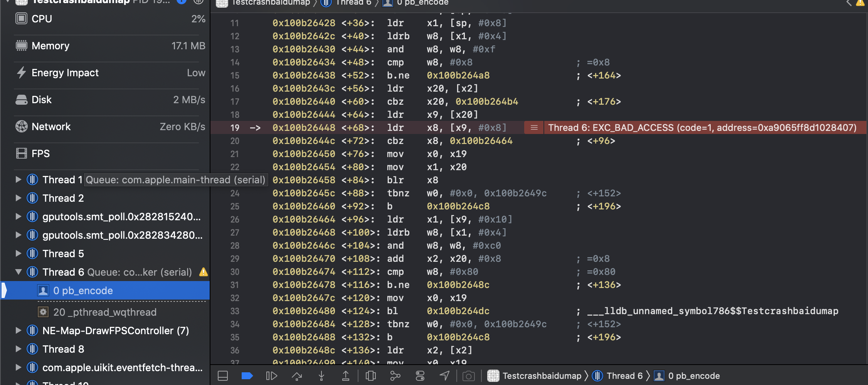The height and width of the screenshot is (385, 868).
Task: Click Step Over to advance execution
Action: coord(297,375)
